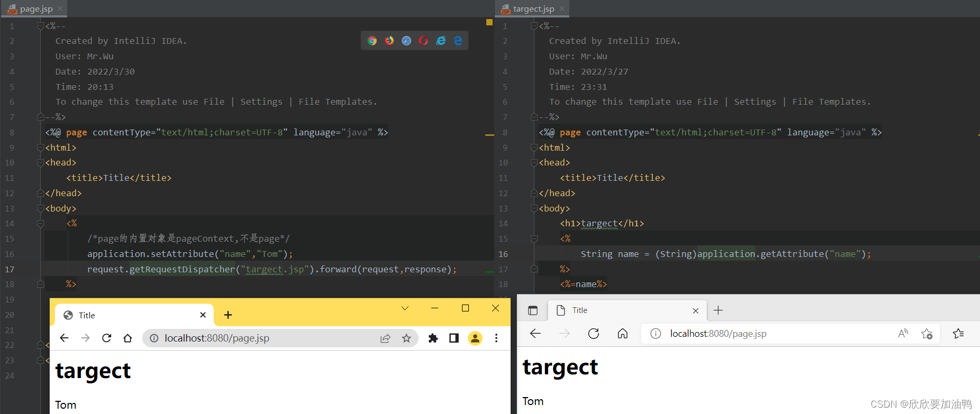Open Chrome profile avatar

pos(475,338)
